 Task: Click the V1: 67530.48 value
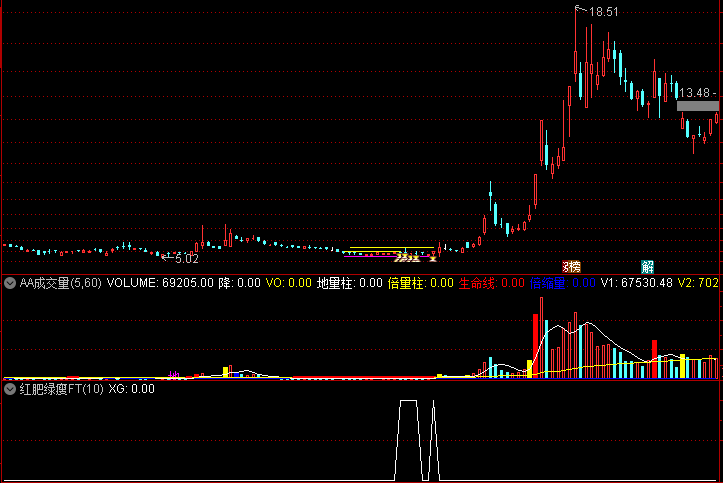(637, 283)
